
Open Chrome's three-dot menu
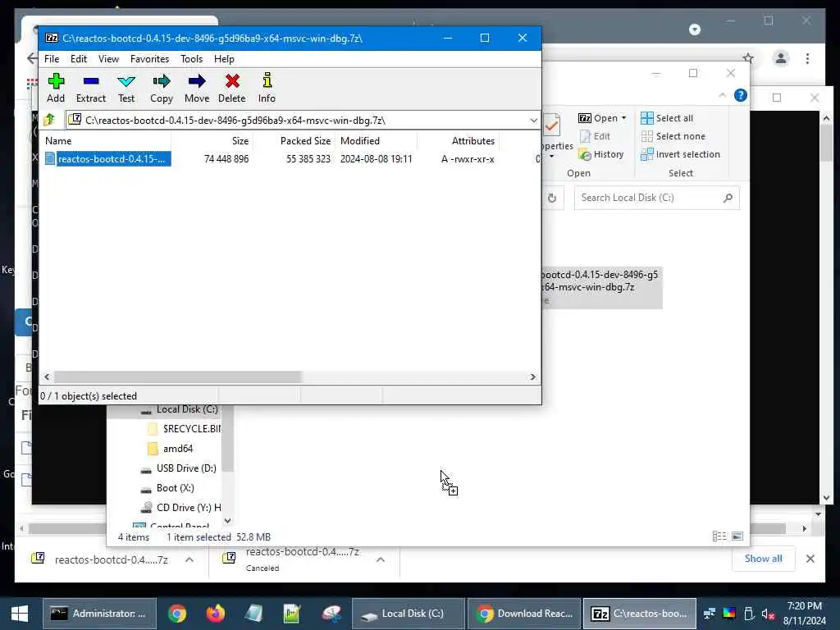tap(807, 58)
